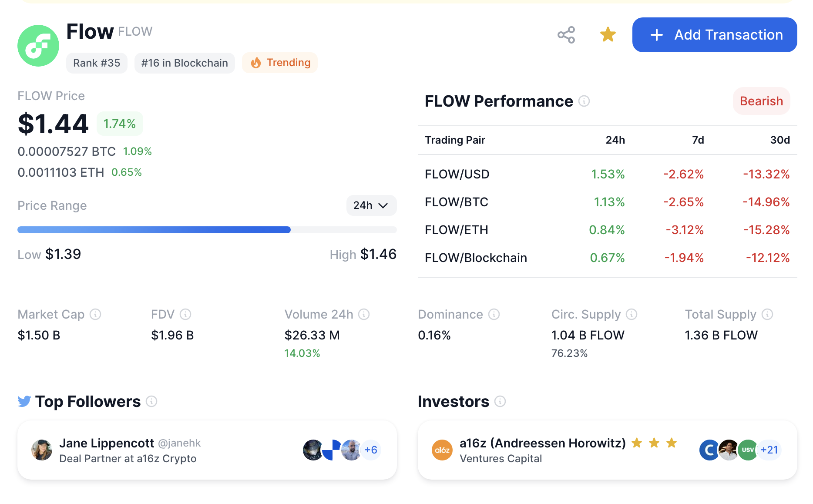The height and width of the screenshot is (504, 813).
Task: Select the FLOW/USD trading pair
Action: (x=457, y=174)
